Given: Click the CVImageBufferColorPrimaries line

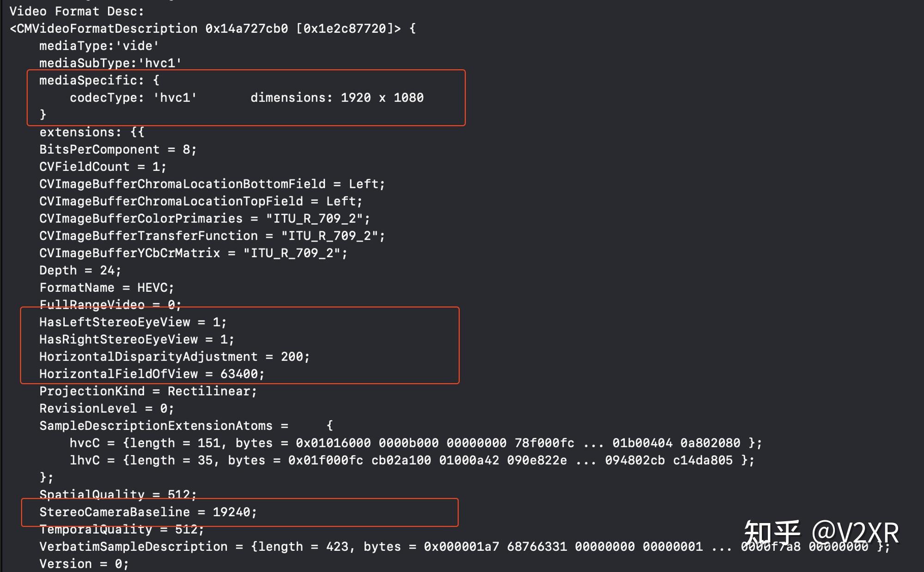Looking at the screenshot, I should 204,218.
